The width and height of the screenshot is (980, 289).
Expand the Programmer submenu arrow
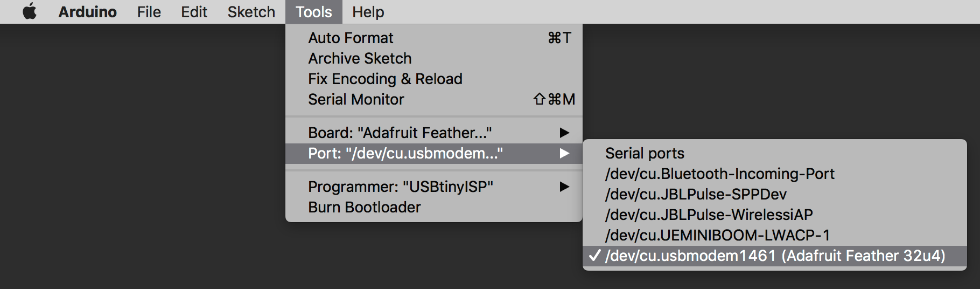(564, 187)
